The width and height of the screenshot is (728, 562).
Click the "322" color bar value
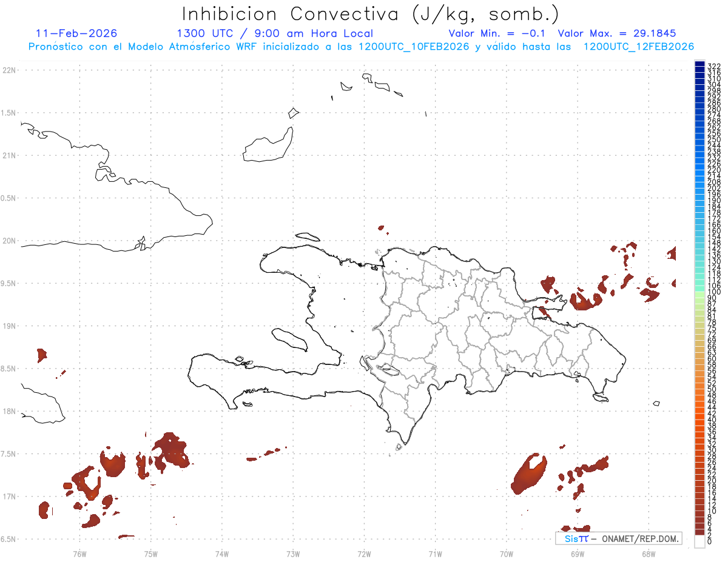(713, 65)
